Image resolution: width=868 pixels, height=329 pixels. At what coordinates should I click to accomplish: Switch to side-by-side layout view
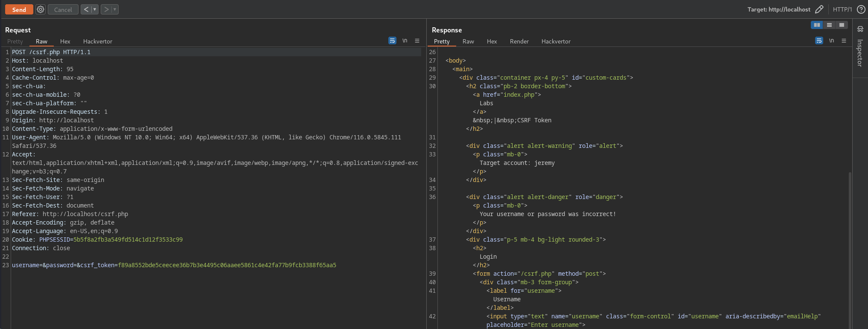coord(817,25)
